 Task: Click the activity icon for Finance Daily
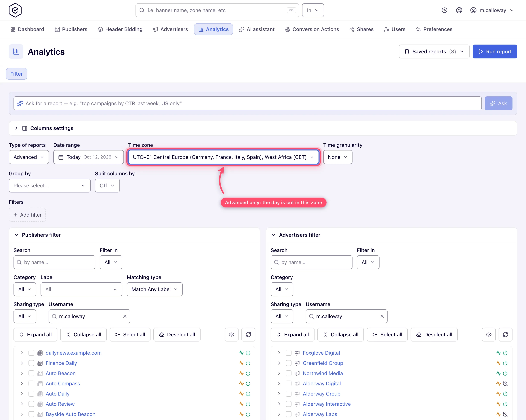click(241, 363)
